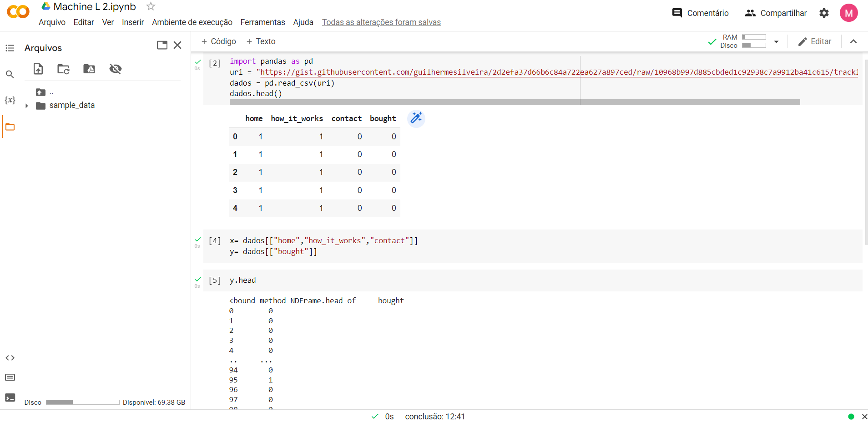Screen dimensions: 868x423
Task: Collapse the header with the chevron arrow
Action: pyautogui.click(x=853, y=41)
